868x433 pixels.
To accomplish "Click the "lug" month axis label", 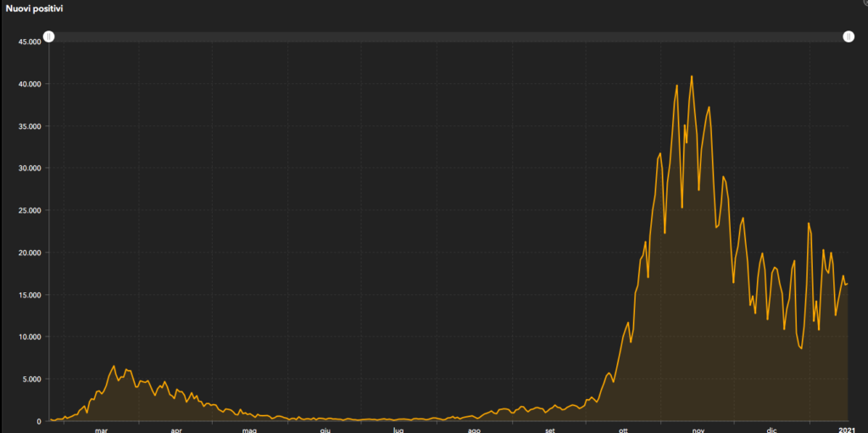I will [398, 430].
